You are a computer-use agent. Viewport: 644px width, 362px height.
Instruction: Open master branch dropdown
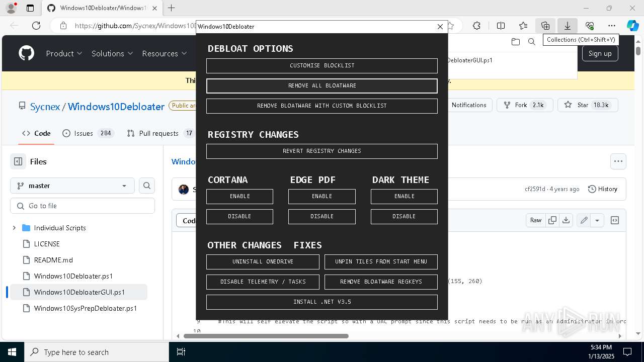pos(72,186)
